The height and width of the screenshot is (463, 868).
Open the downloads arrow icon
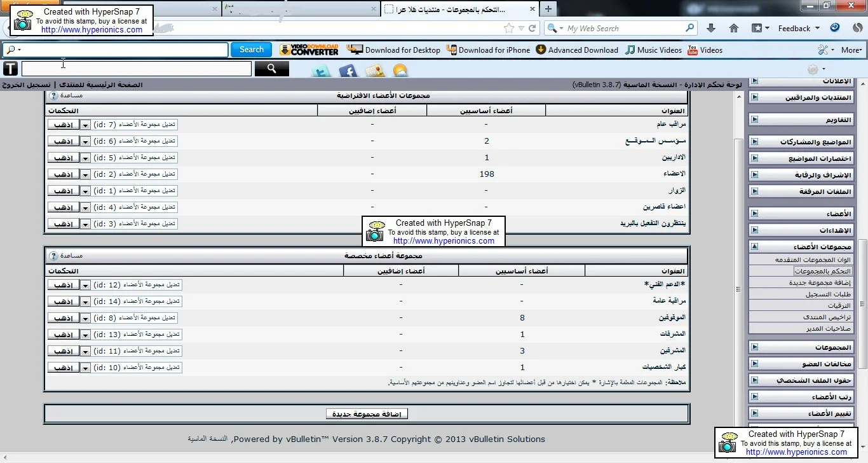[711, 28]
